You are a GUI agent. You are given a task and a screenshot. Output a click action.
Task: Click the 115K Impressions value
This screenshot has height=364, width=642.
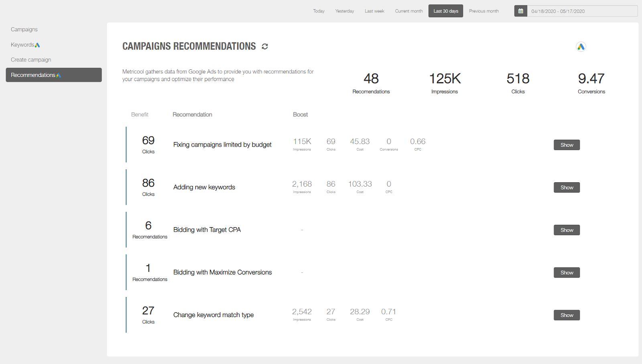302,144
